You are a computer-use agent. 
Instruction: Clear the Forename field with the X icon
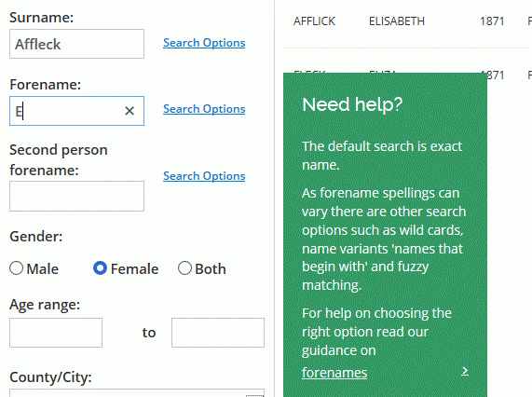point(130,111)
